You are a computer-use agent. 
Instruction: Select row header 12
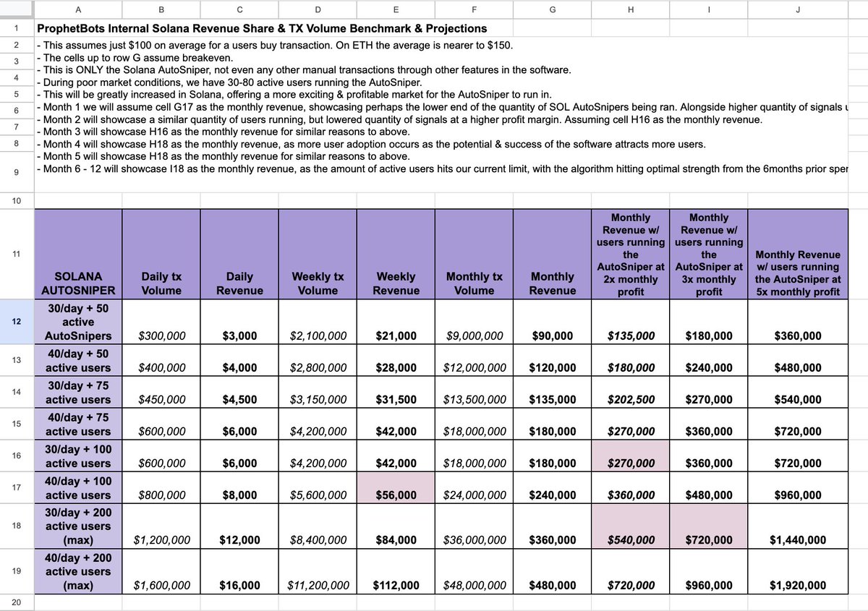17,320
